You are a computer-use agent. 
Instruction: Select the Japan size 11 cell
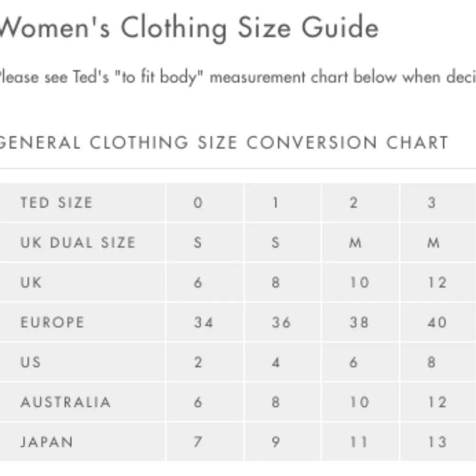click(x=359, y=442)
